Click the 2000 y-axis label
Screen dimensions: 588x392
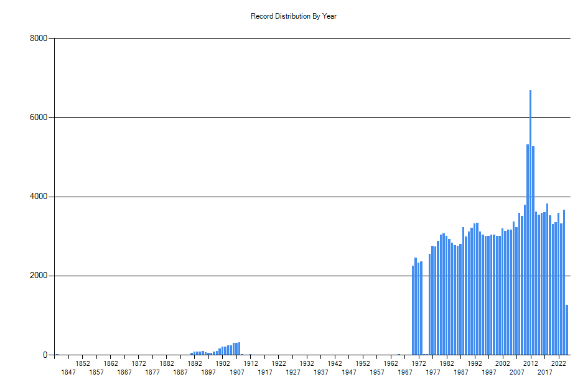click(x=38, y=276)
